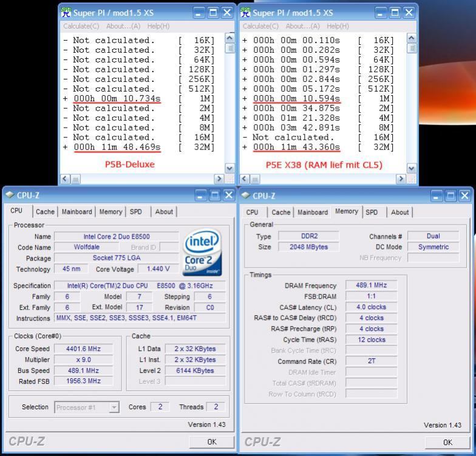Click the CPU-Z title icon in left CPU-Z window
Screen dimensions: 476x456
tap(10, 195)
